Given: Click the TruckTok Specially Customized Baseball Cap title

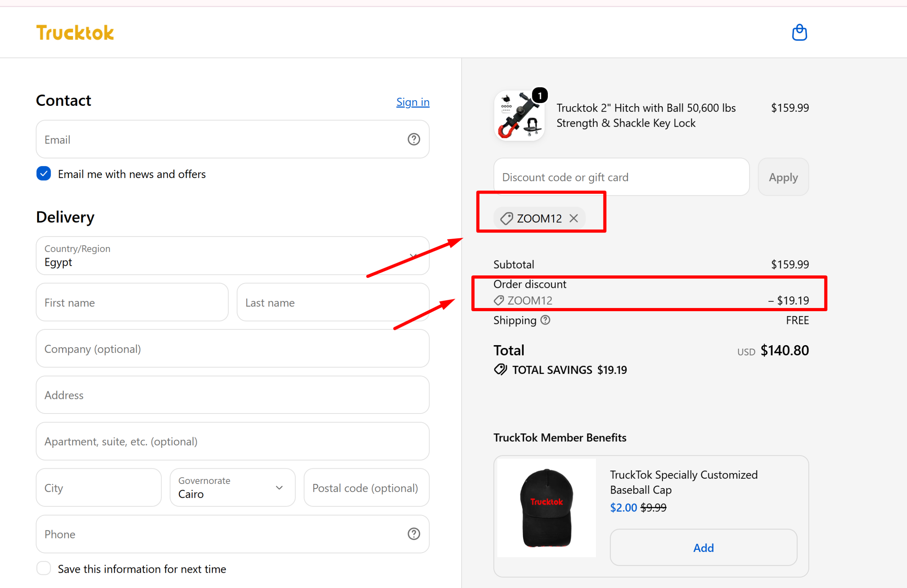Looking at the screenshot, I should click(x=684, y=482).
